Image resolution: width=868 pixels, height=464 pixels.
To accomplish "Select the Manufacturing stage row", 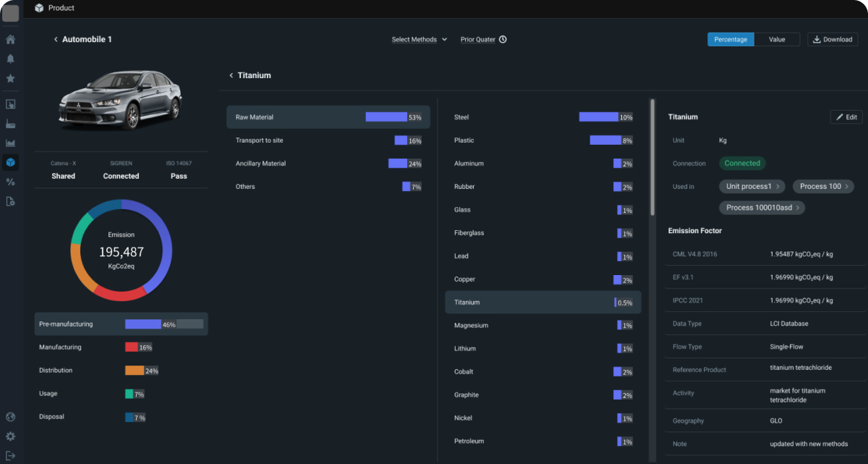I will click(121, 347).
